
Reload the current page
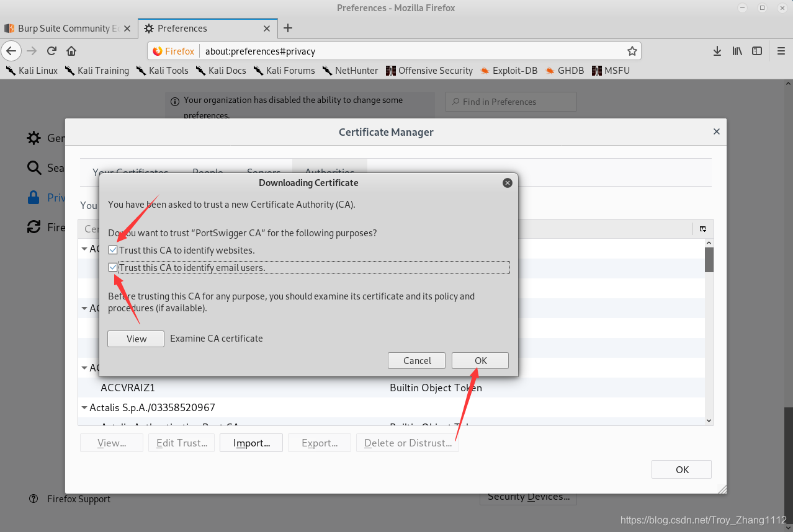pos(52,51)
